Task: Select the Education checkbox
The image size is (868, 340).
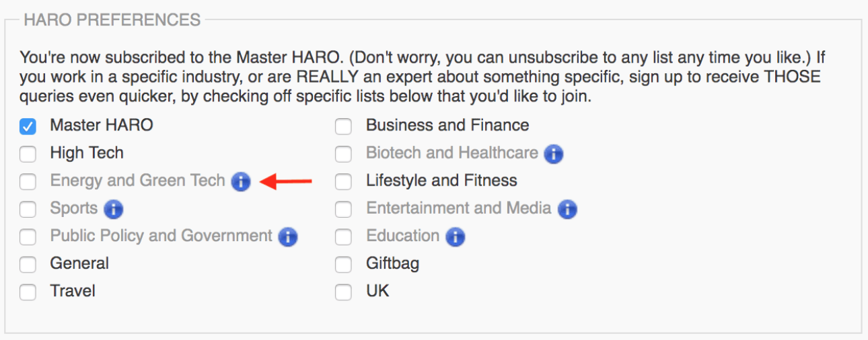Action: (x=343, y=237)
